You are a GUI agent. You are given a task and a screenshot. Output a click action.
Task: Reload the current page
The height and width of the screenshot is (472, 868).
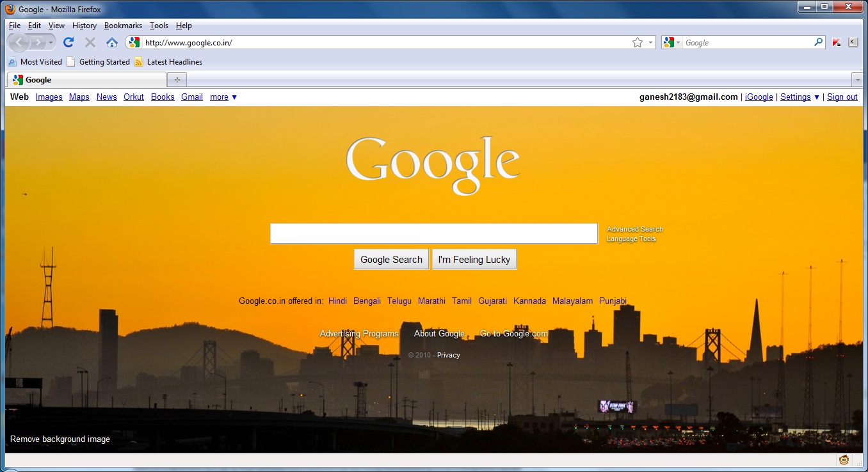[68, 42]
